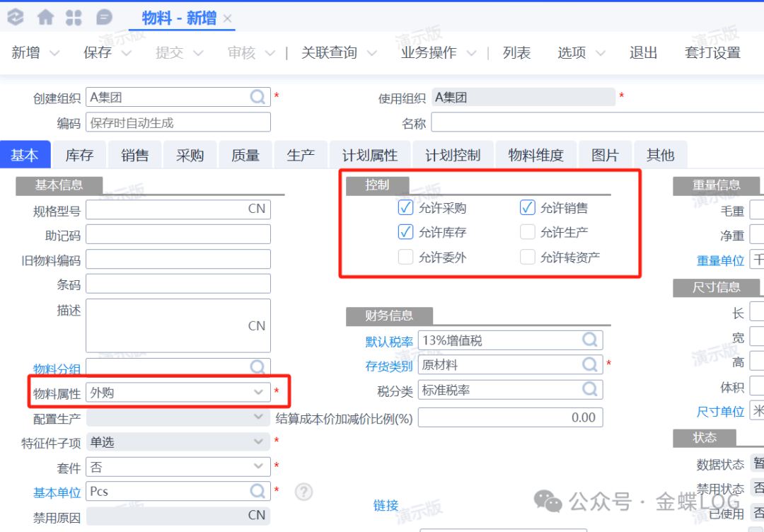Click the search icon in 默认税率 field

[590, 340]
